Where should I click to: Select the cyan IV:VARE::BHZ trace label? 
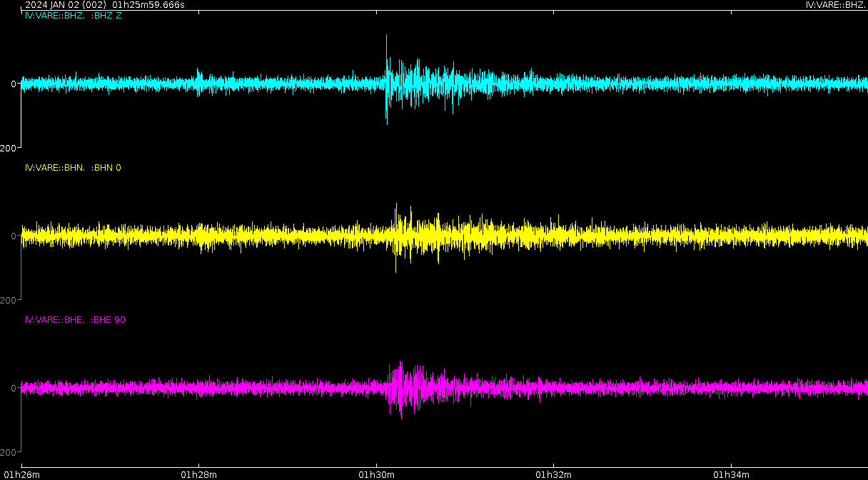73,16
